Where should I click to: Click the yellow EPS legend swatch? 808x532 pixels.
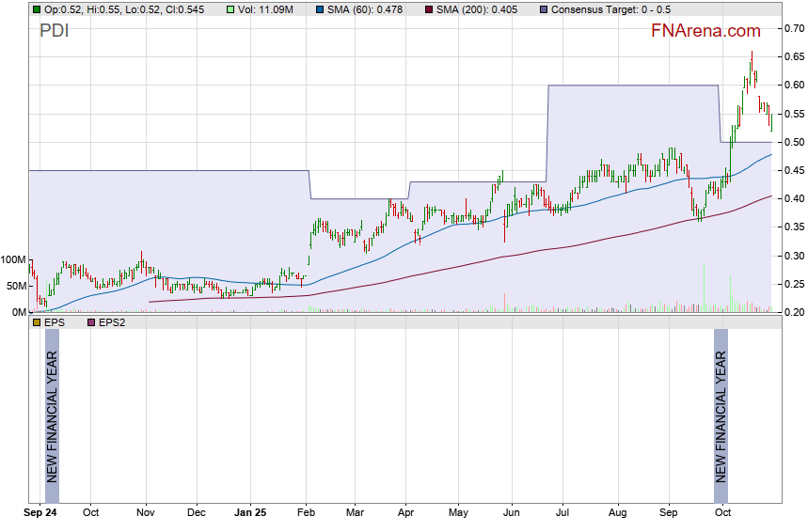[x=36, y=321]
